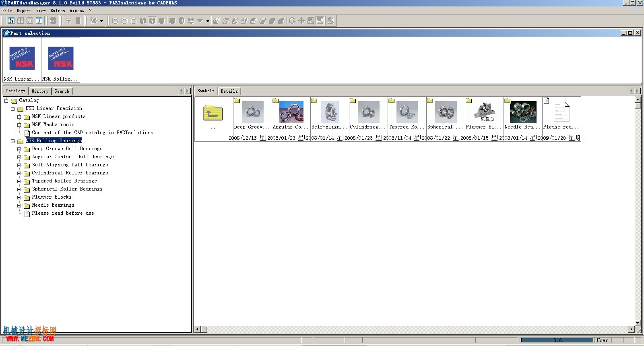644x346 pixels.
Task: Open dropdown arrow after the down-triangle icon
Action: tap(208, 21)
